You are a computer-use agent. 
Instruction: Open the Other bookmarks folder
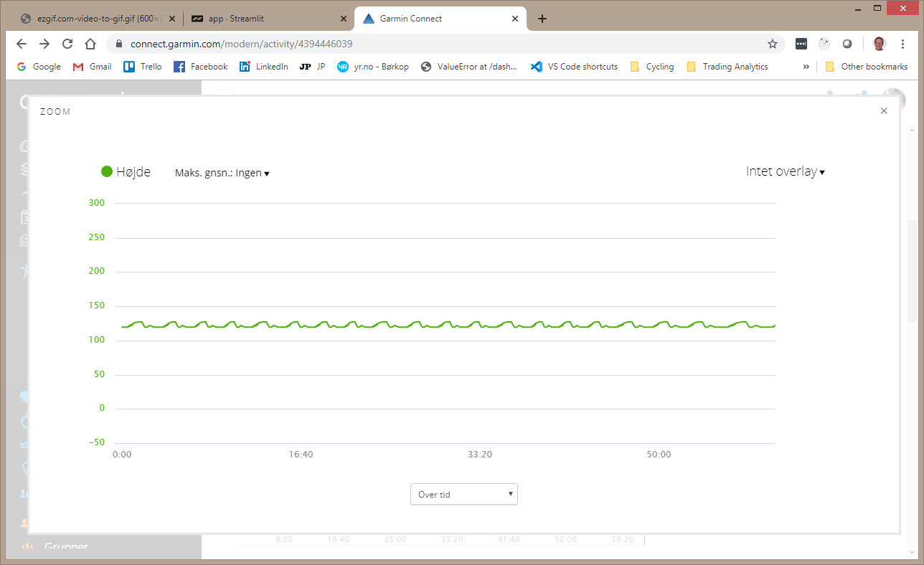point(867,66)
